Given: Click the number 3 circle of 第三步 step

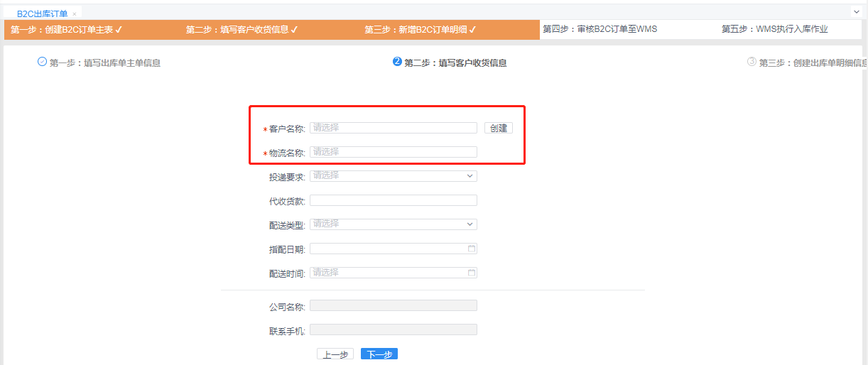Looking at the screenshot, I should pos(752,62).
